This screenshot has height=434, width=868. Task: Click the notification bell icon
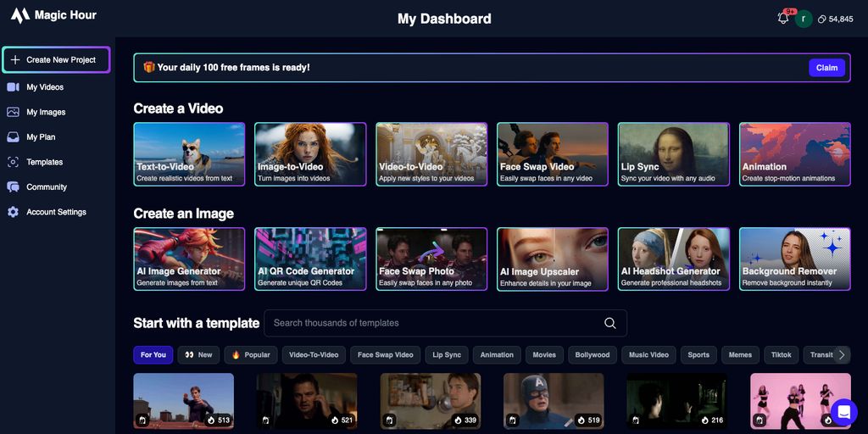782,19
